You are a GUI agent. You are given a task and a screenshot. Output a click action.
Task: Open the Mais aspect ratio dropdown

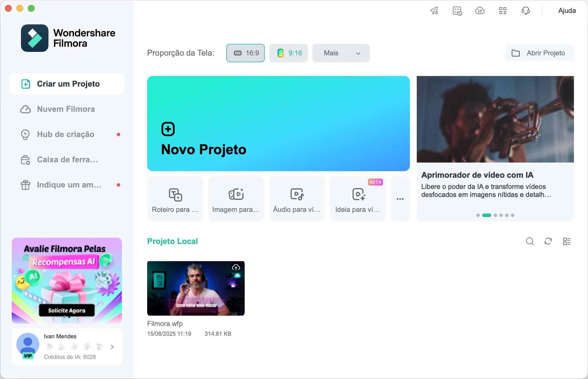point(340,53)
